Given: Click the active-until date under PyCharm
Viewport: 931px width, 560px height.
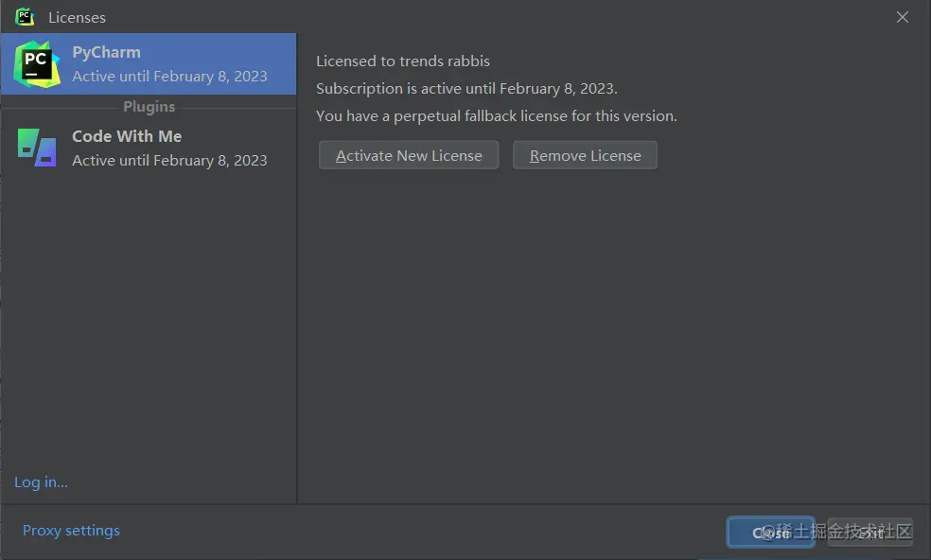Looking at the screenshot, I should coord(169,77).
